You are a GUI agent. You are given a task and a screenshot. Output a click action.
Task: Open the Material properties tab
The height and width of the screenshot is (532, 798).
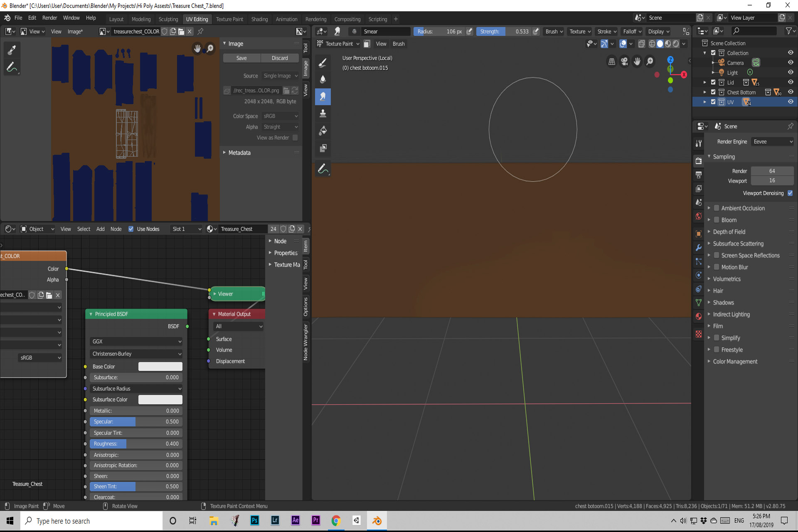[x=699, y=316]
